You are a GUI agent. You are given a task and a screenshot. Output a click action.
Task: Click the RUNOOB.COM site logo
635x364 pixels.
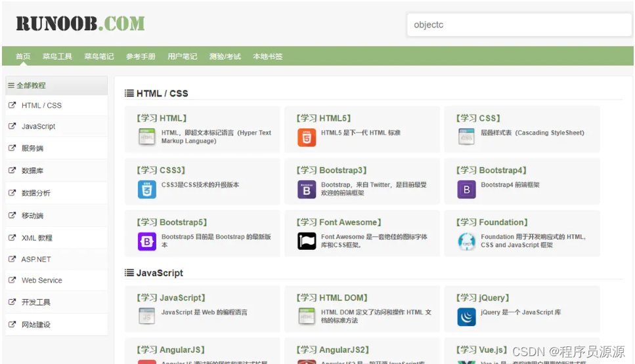80,24
